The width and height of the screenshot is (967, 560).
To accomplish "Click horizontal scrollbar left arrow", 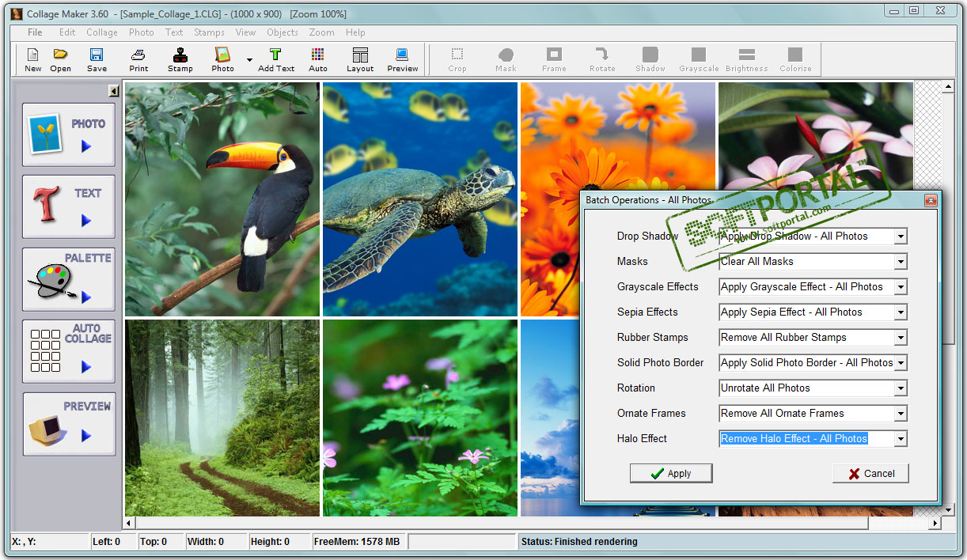I will coord(131,523).
